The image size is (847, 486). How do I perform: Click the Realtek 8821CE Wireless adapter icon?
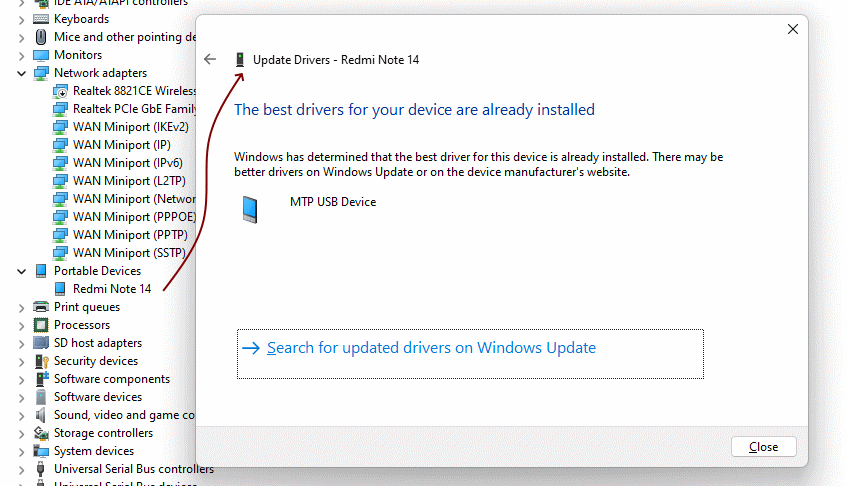[x=60, y=91]
